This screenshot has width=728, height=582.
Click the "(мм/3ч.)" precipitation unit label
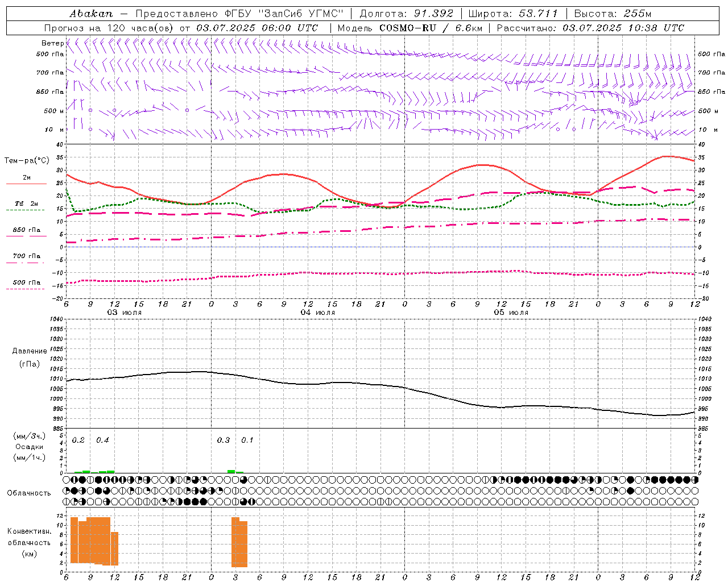click(30, 436)
